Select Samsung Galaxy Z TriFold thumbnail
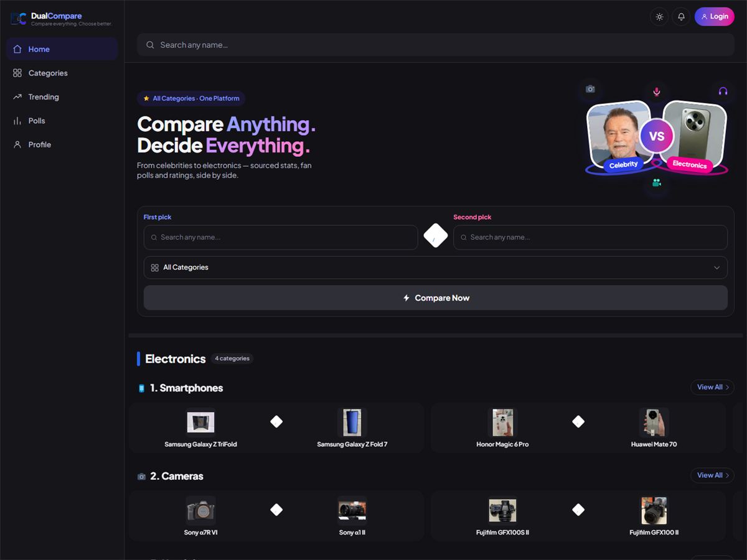Image resolution: width=747 pixels, height=560 pixels. point(200,422)
